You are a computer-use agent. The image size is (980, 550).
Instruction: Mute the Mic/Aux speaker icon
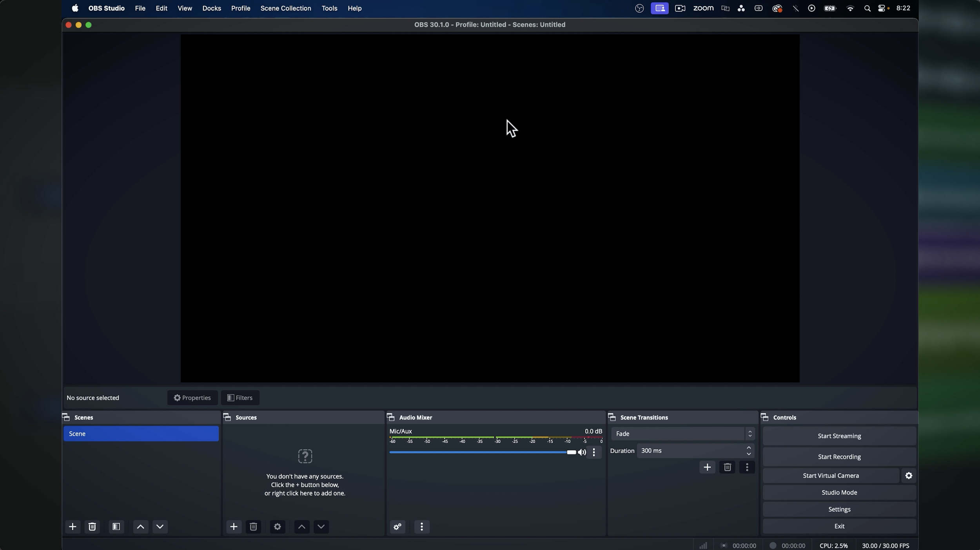point(582,452)
